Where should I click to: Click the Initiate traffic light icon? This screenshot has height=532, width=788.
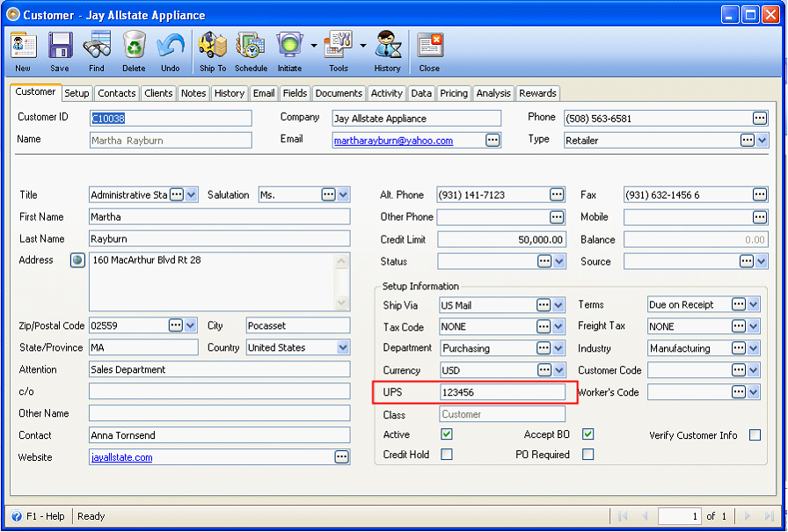click(x=290, y=46)
